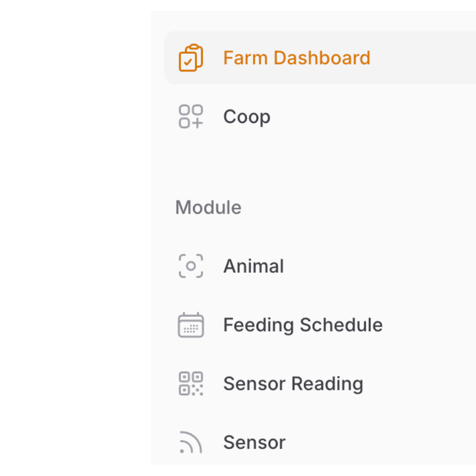The height and width of the screenshot is (476, 476).
Task: Click the word "Feeding" in the sidebar
Action: point(259,325)
